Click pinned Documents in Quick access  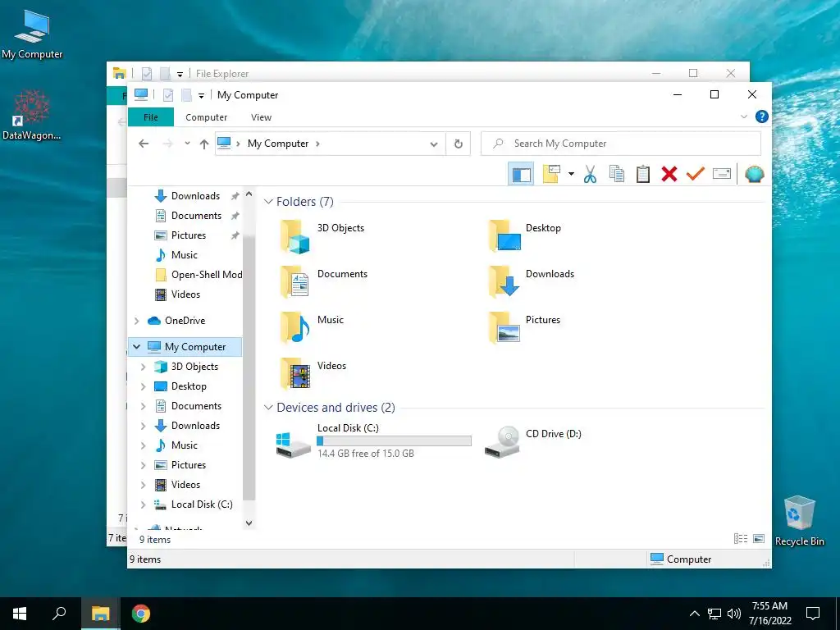(196, 216)
